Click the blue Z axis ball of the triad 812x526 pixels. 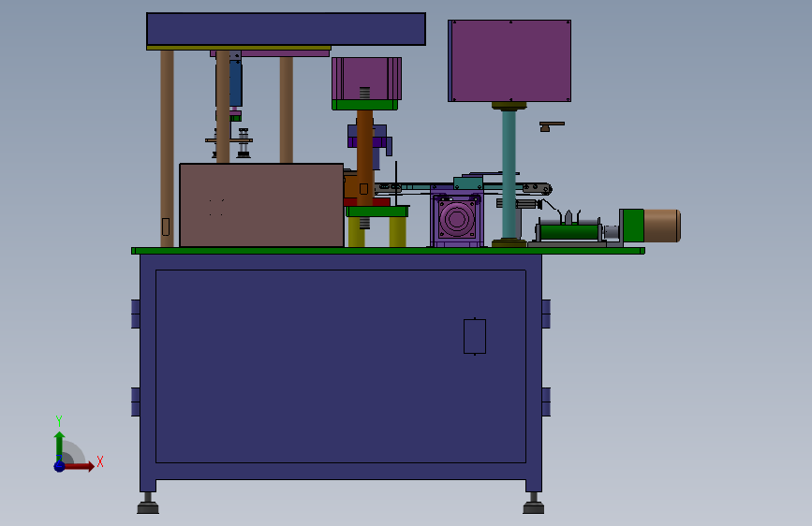click(60, 466)
